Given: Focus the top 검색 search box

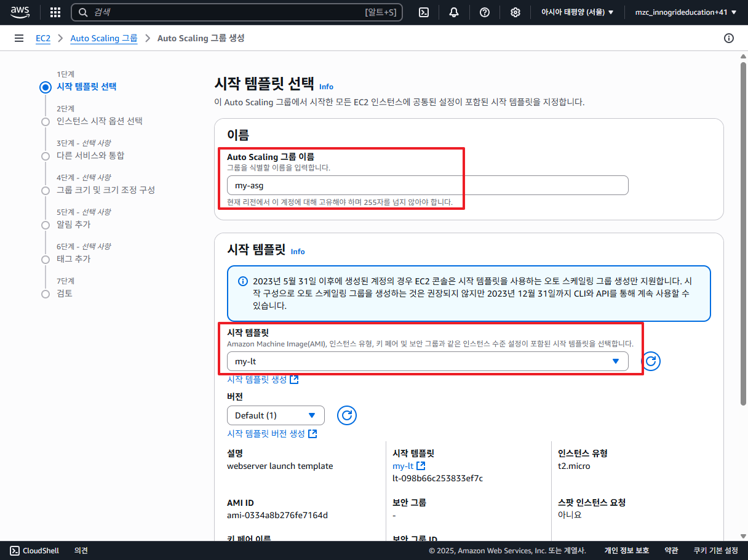Looking at the screenshot, I should (237, 12).
